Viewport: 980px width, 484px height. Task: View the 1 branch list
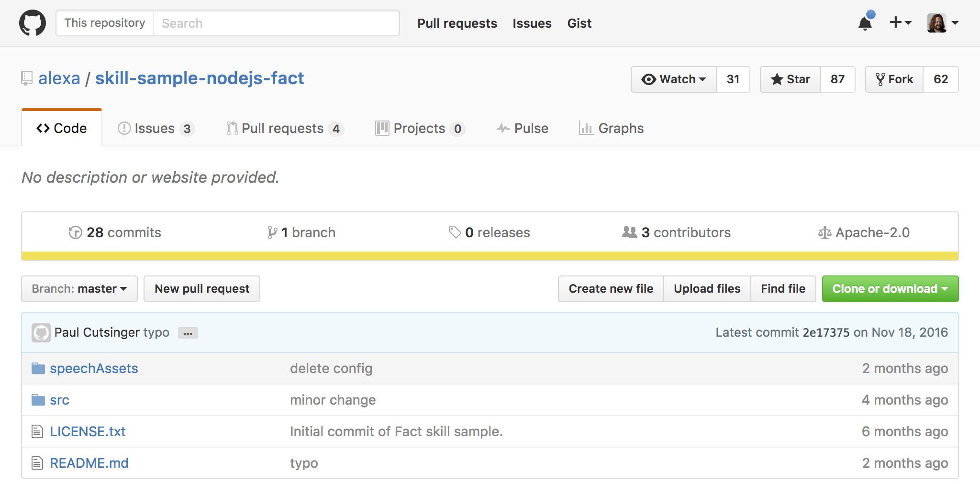coord(301,232)
